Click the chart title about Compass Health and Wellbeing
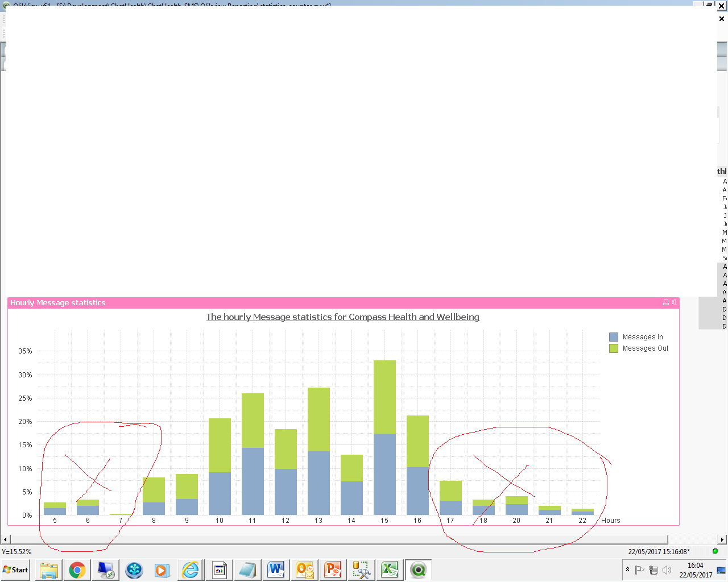728x582 pixels. 343,317
